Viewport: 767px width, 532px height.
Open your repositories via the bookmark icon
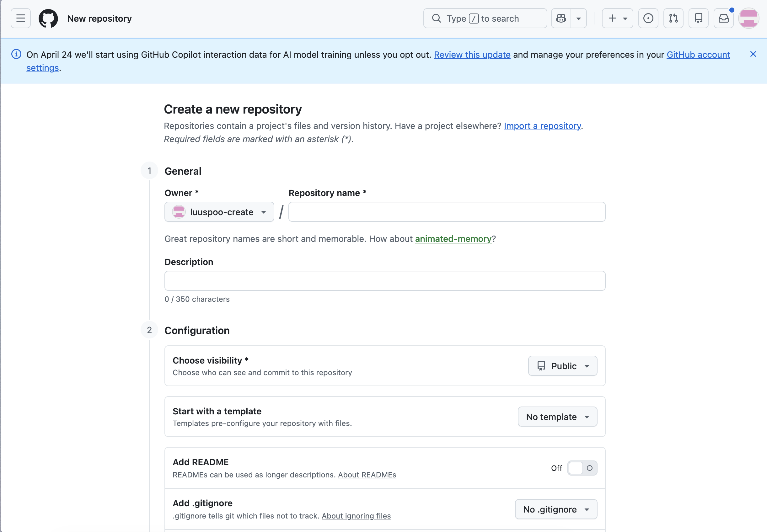(x=698, y=18)
